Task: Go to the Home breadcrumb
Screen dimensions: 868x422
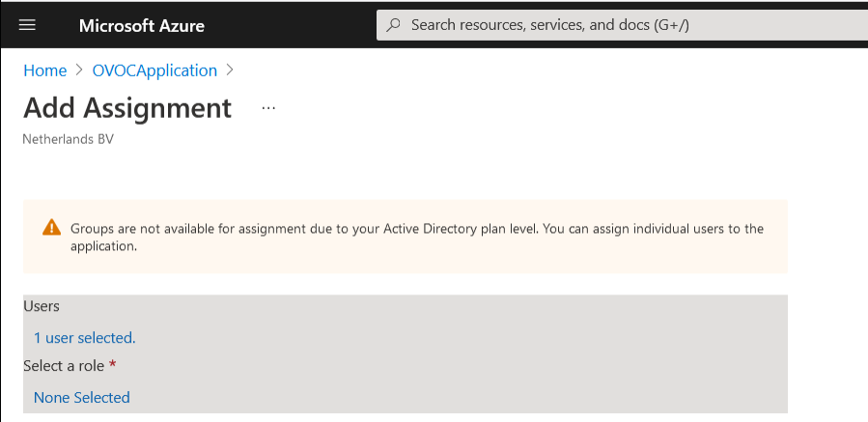Action: point(44,70)
